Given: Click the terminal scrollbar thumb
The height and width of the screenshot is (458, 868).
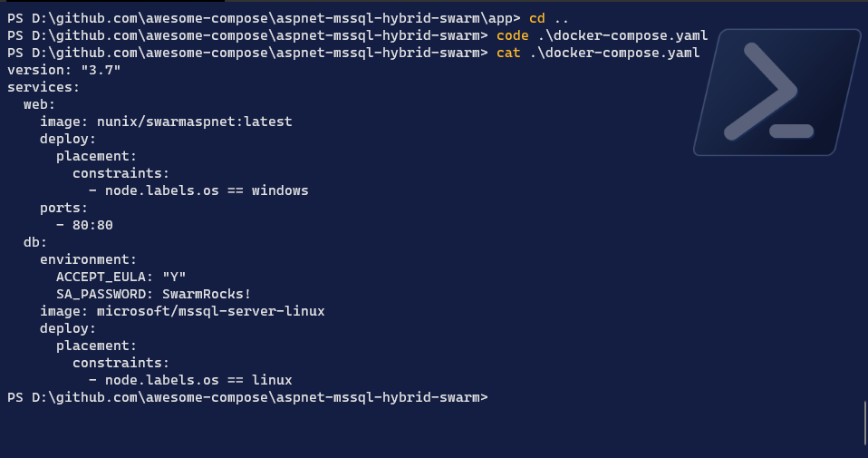Looking at the screenshot, I should (x=865, y=423).
